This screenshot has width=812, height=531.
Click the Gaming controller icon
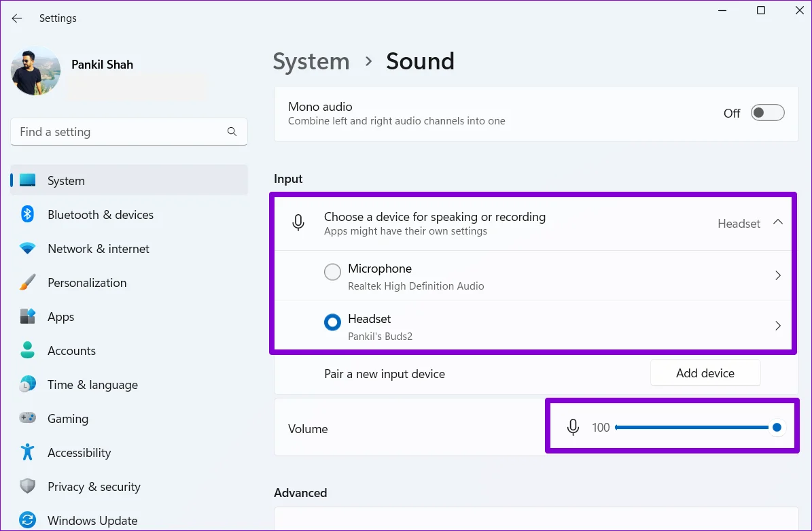(27, 419)
